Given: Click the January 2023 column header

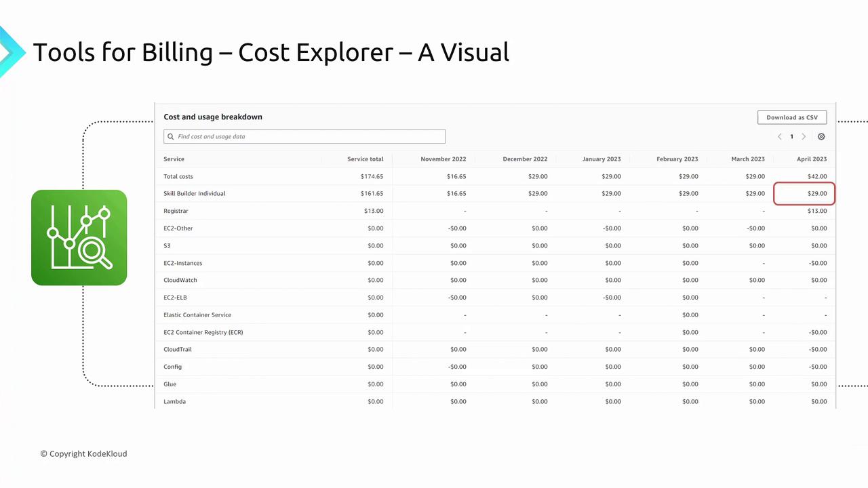Looking at the screenshot, I should click(601, 159).
